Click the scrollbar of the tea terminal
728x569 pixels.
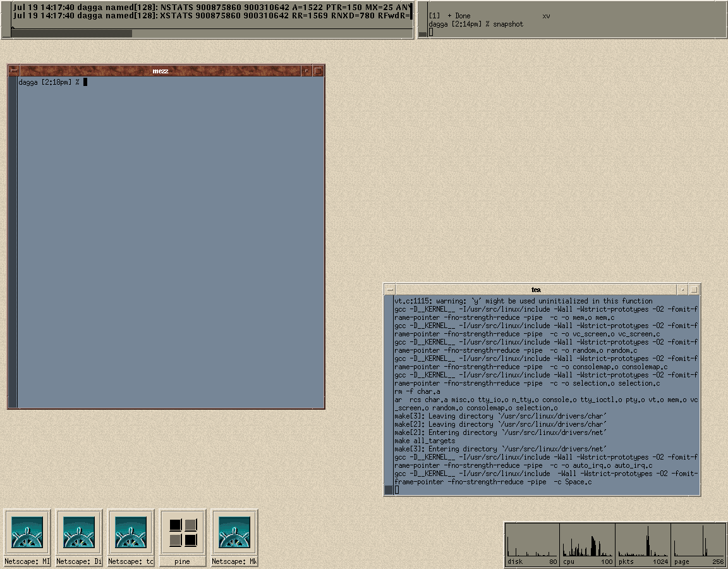click(388, 379)
